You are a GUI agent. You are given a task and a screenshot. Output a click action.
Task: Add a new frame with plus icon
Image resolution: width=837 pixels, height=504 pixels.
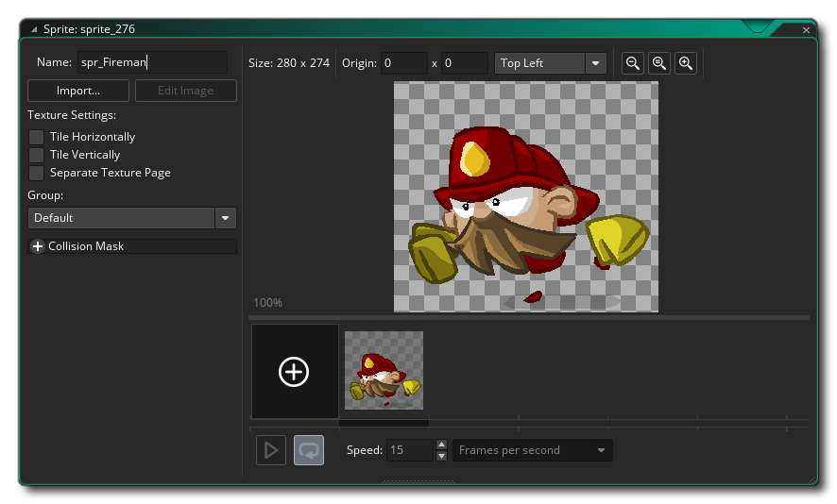point(294,372)
